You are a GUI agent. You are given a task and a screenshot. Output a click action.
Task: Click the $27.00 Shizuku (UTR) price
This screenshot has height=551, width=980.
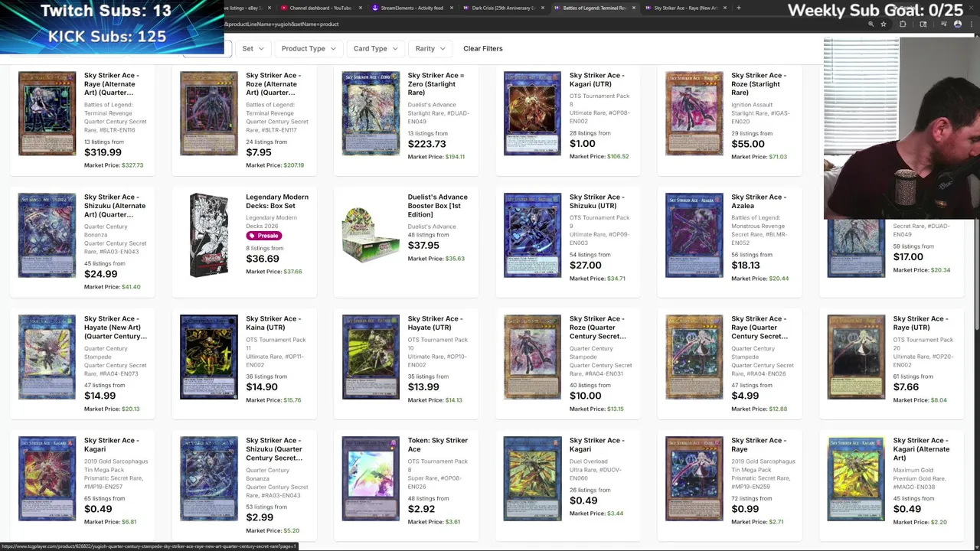pos(585,266)
